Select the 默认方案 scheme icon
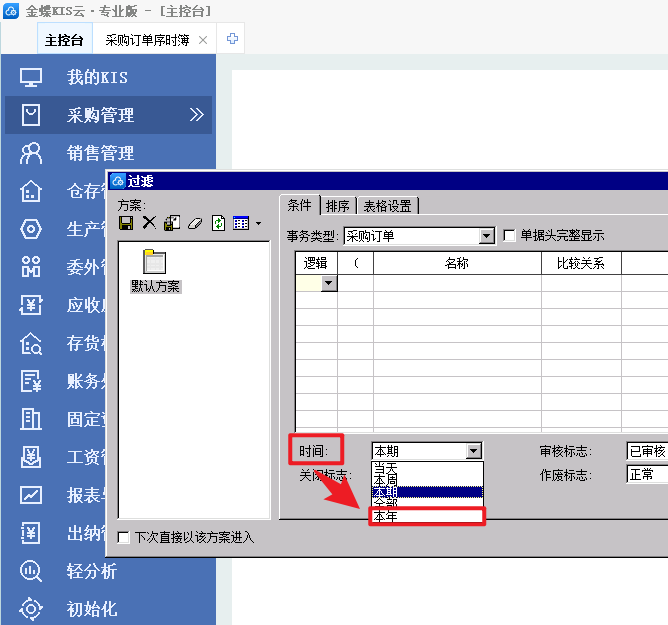The height and width of the screenshot is (625, 668). tap(155, 263)
